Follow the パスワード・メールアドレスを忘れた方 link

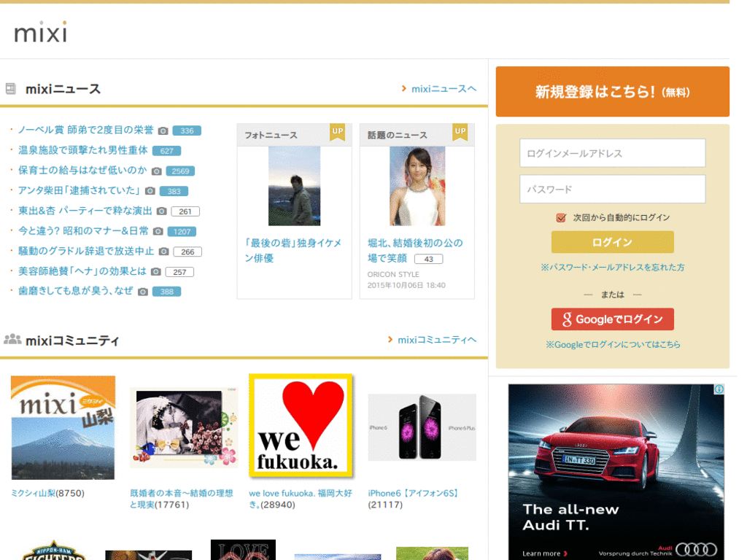[x=612, y=267]
